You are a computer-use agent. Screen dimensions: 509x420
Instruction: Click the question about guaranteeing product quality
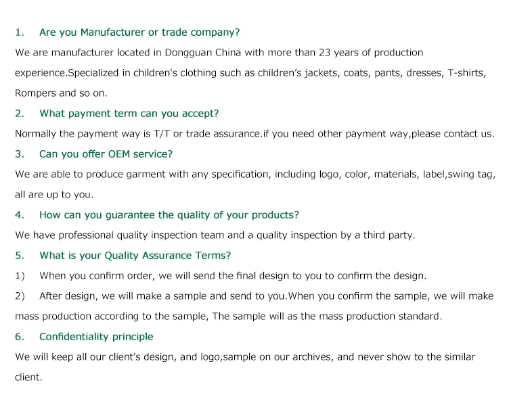click(169, 215)
